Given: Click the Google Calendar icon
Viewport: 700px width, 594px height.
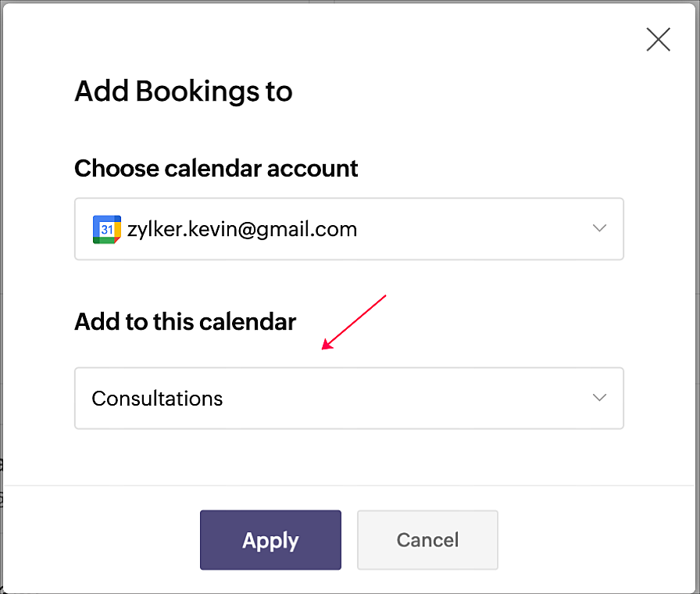Looking at the screenshot, I should point(107,229).
